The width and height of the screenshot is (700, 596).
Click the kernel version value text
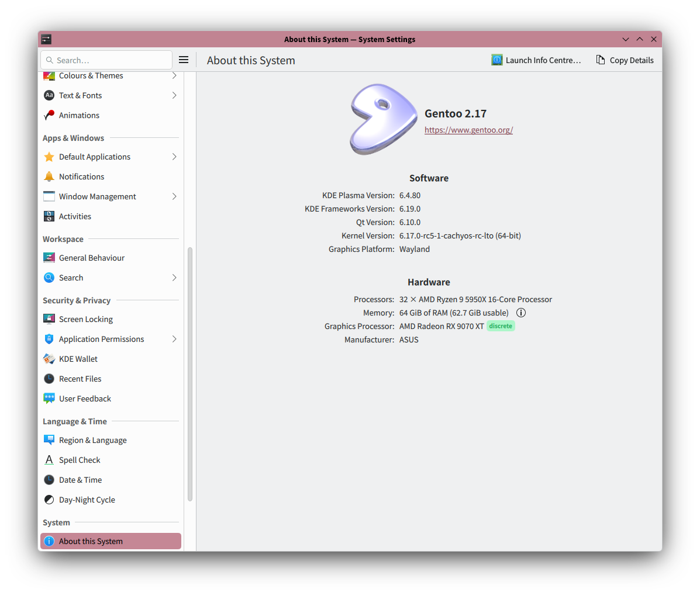coord(460,235)
